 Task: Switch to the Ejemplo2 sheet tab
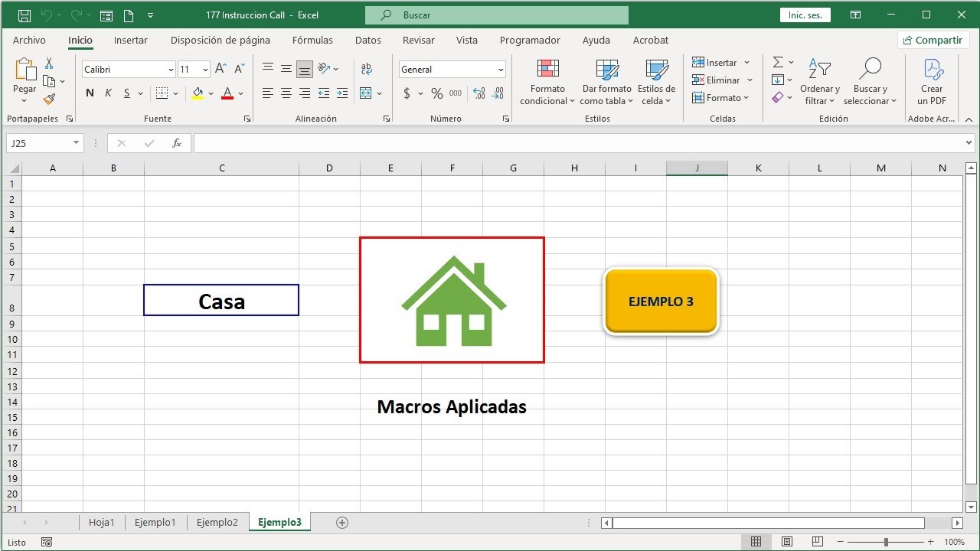point(217,523)
